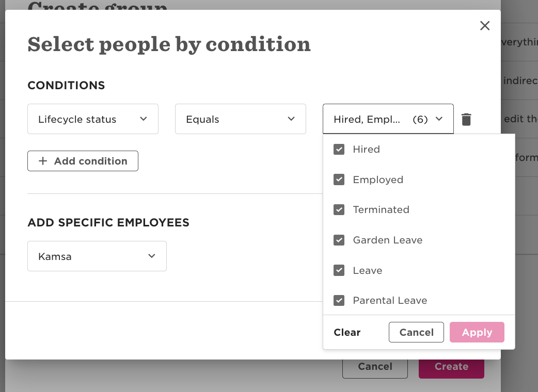Open the Kamsa employee dropdown
Screen dimensions: 538x392
(97, 256)
